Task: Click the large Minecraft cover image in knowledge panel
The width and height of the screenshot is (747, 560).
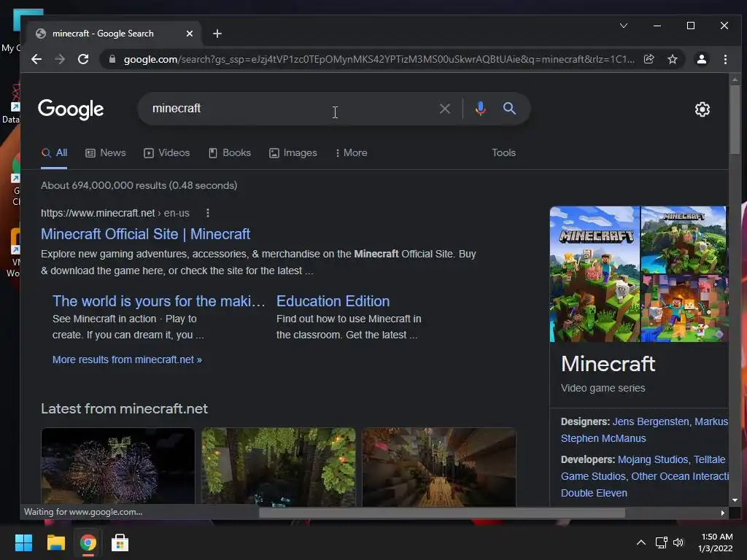Action: (594, 274)
